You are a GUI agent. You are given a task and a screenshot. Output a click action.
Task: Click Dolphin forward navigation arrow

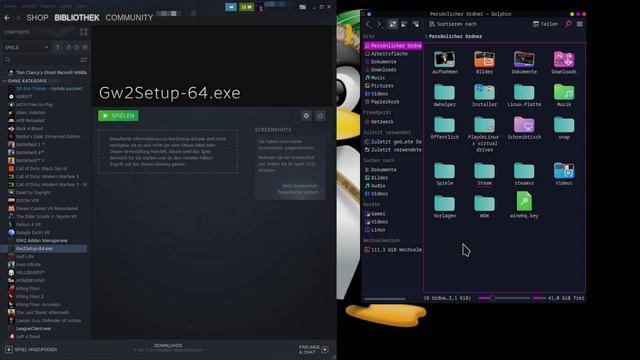tap(380, 24)
